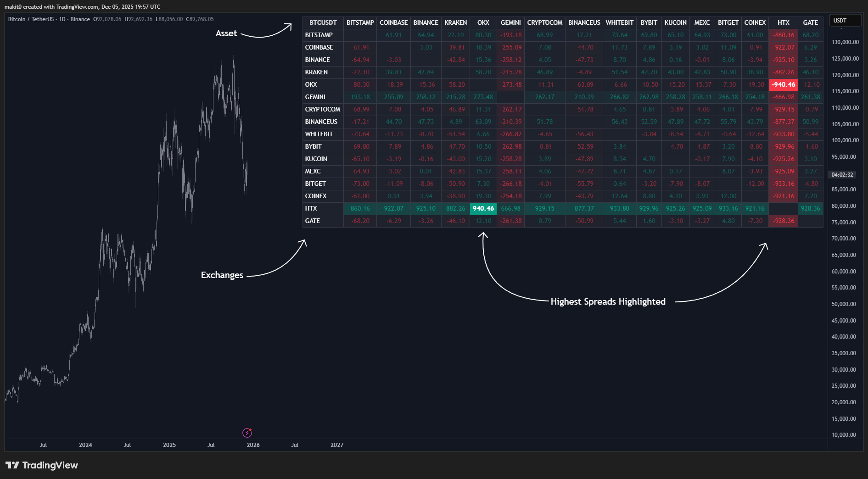Click the -193.18 cell in BITSTAMP row
Viewport: 868px width, 479px height.
click(511, 35)
